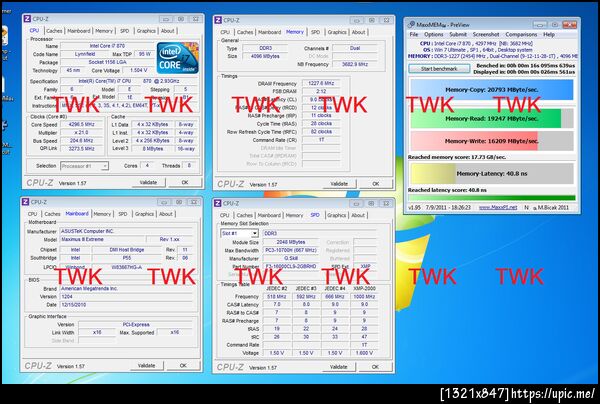Select Core Speed 4296.5 MHz value
This screenshot has width=600, height=404.
pyautogui.click(x=82, y=125)
